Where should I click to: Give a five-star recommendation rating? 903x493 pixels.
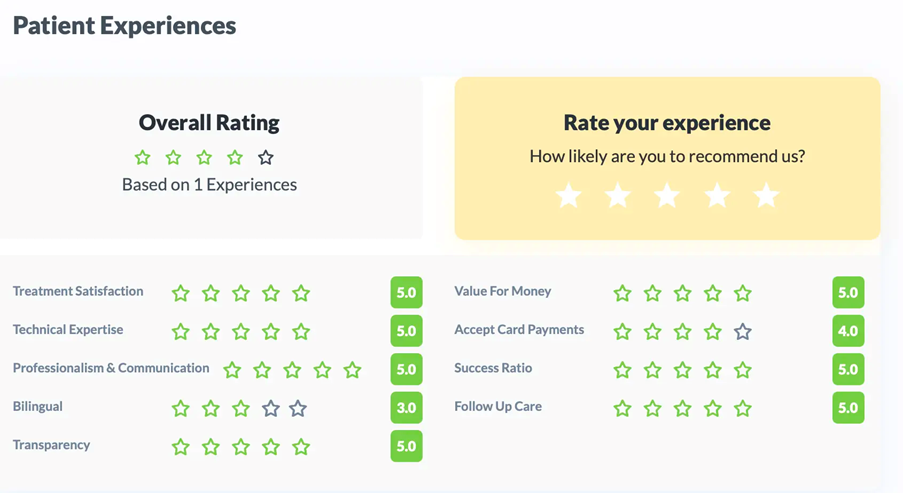[x=766, y=195]
